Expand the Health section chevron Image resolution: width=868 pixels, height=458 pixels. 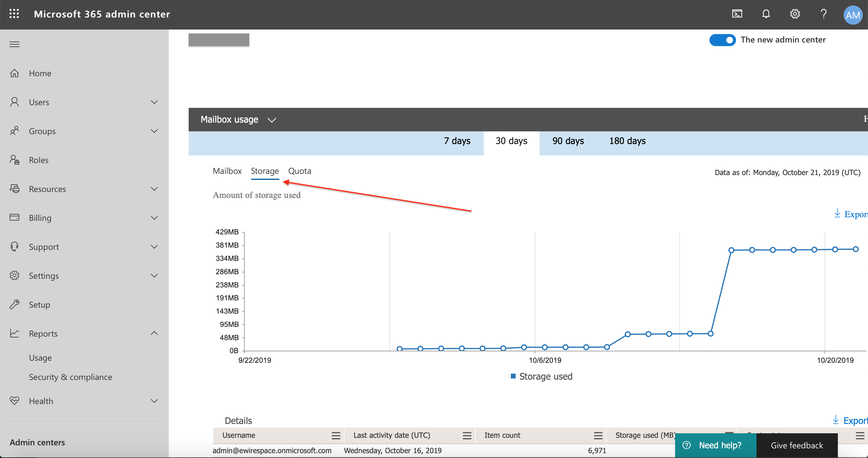[x=154, y=401]
